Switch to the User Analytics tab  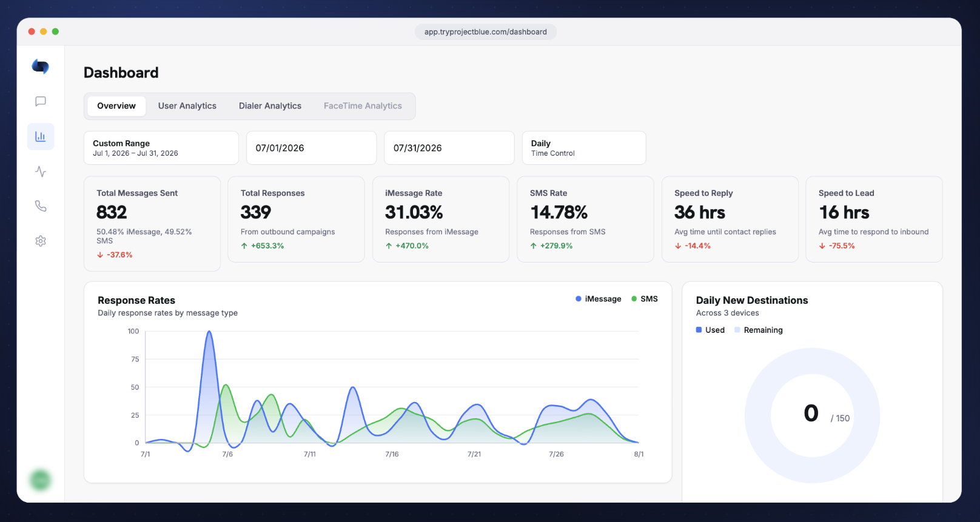click(x=187, y=106)
